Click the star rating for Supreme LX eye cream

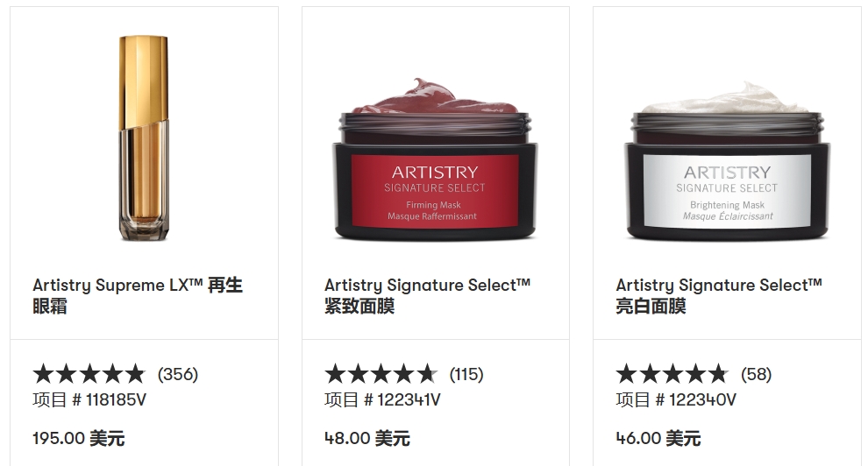(89, 374)
